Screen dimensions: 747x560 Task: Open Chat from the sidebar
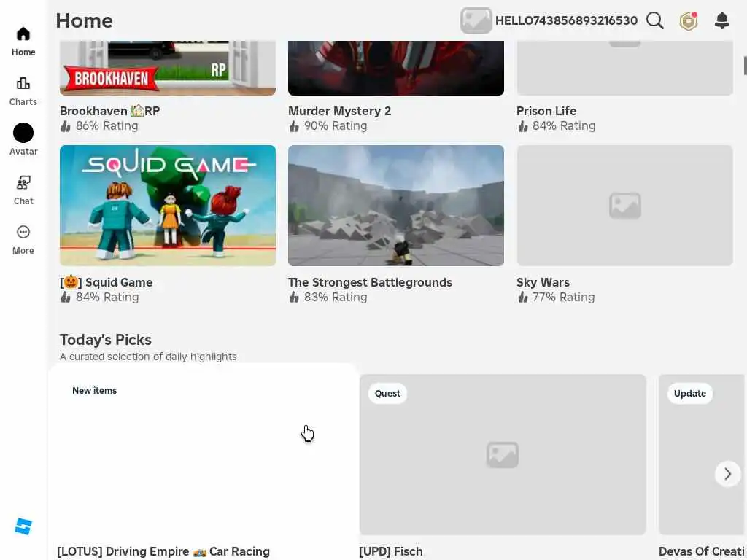(23, 190)
